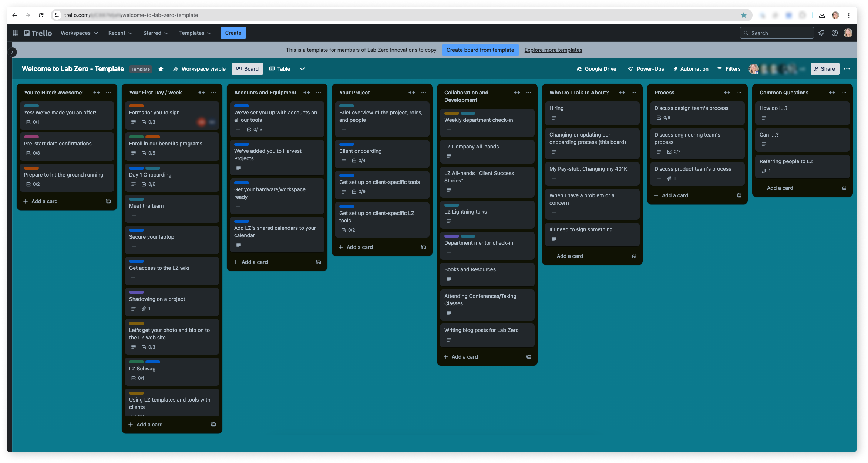Open the Hiring card
The width and height of the screenshot is (868, 463).
pos(592,113)
